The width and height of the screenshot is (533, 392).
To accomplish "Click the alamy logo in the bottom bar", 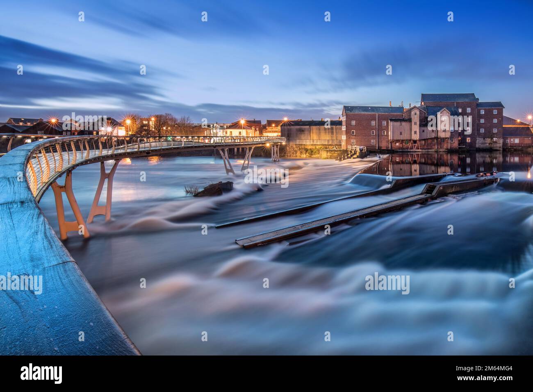I will pyautogui.click(x=41, y=374).
